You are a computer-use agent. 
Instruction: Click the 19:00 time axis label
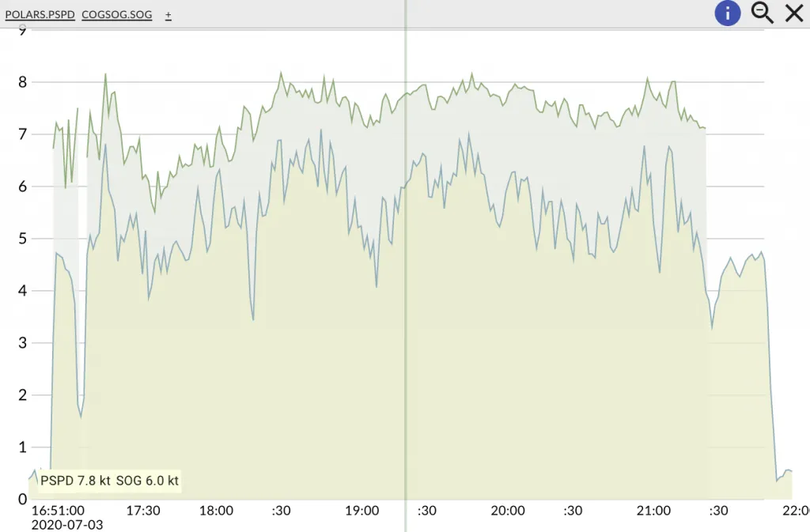click(x=361, y=511)
